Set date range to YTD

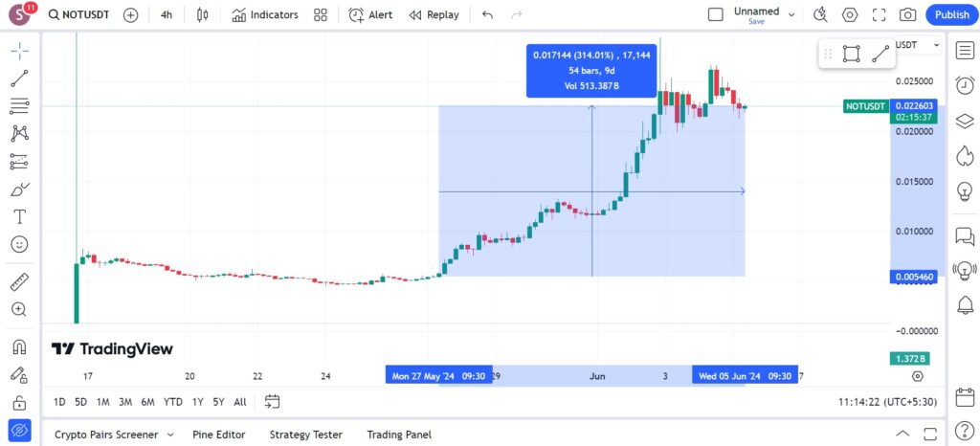point(172,402)
